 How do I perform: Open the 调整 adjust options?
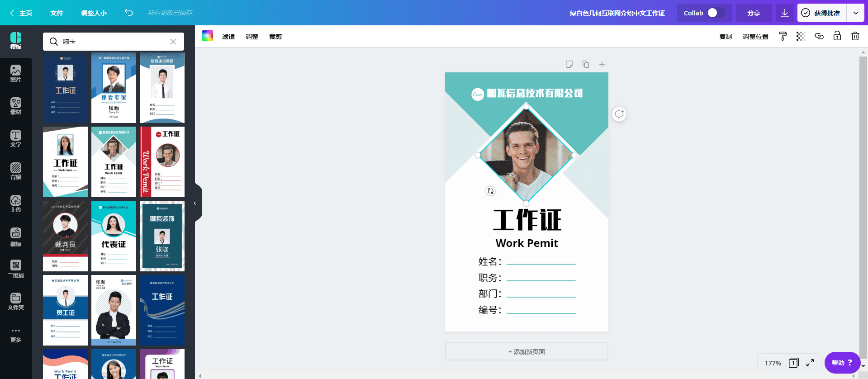click(252, 37)
